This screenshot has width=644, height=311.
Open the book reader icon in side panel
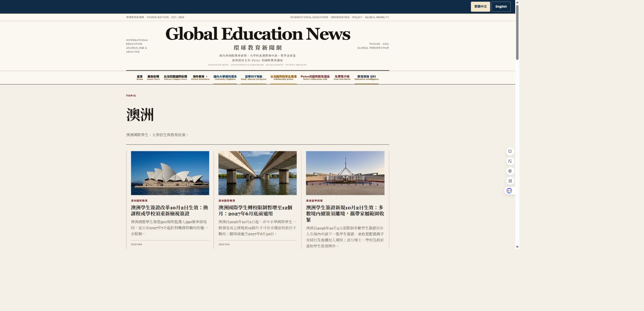click(x=510, y=151)
